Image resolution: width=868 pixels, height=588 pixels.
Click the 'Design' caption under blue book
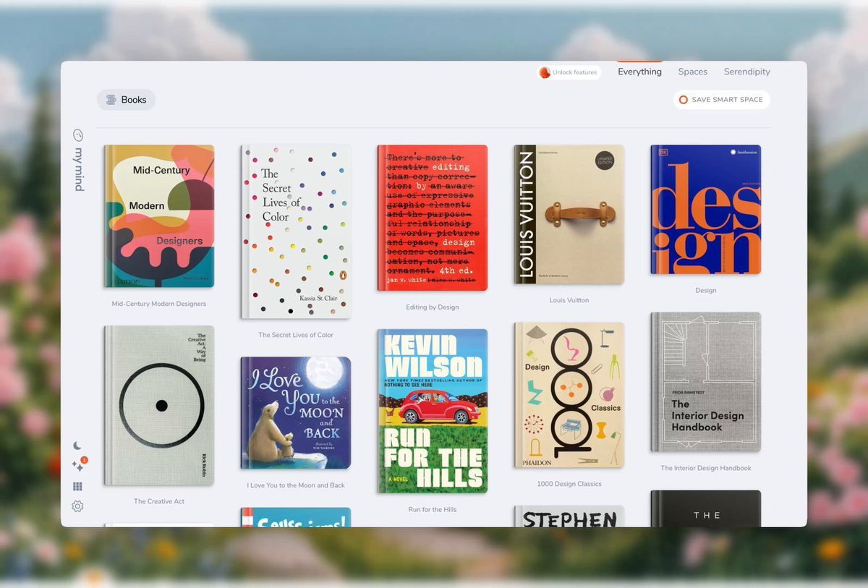pos(706,290)
